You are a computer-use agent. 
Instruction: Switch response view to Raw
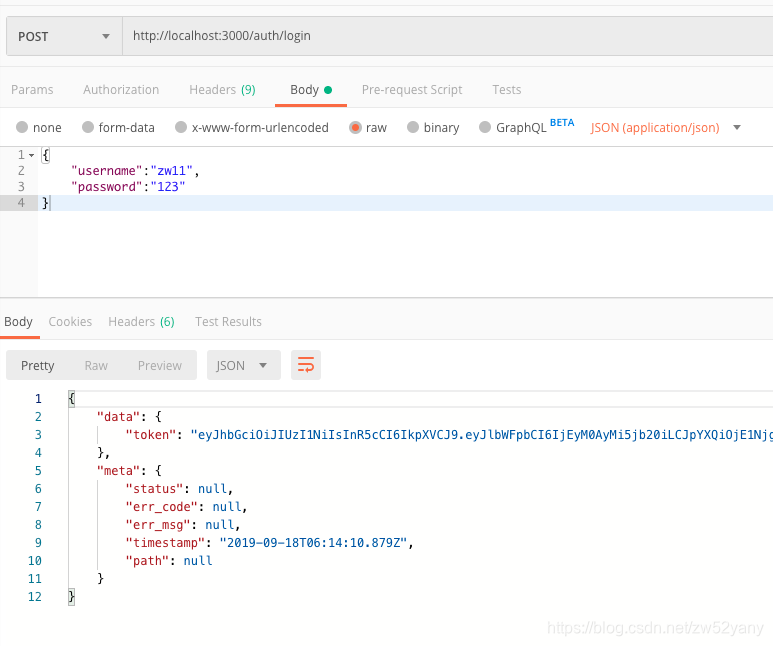pos(96,365)
